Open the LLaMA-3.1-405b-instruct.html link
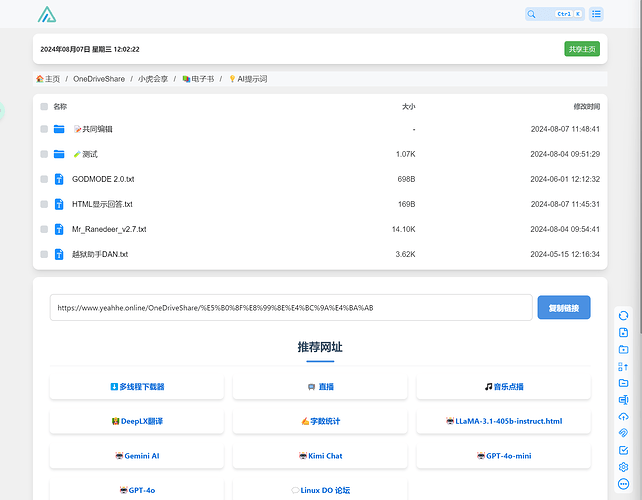642x500 pixels. click(504, 421)
